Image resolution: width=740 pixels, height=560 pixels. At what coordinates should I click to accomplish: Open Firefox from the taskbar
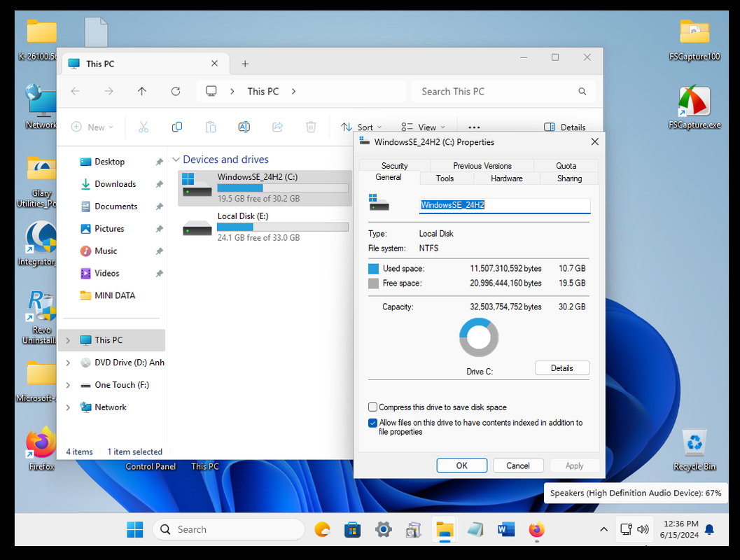[x=536, y=529]
